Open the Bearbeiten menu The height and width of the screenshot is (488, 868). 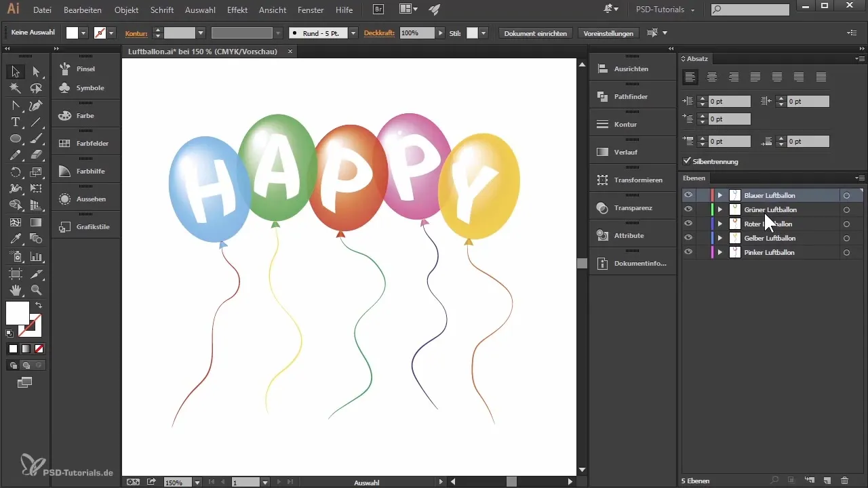pyautogui.click(x=82, y=10)
